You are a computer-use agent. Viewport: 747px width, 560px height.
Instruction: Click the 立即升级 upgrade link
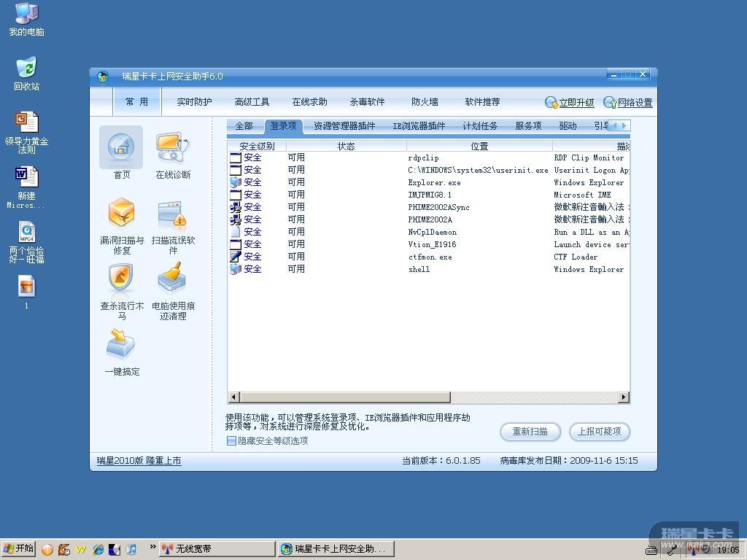tap(570, 102)
